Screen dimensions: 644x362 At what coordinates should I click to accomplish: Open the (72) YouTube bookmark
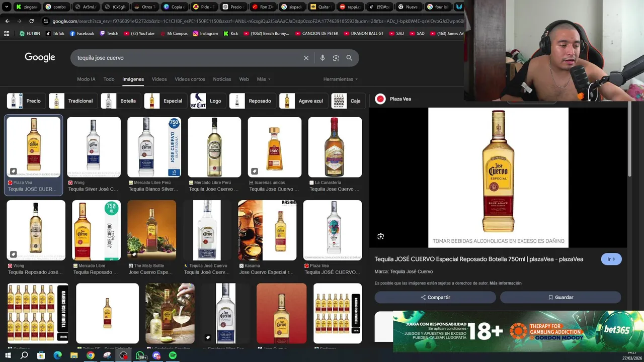(x=139, y=34)
